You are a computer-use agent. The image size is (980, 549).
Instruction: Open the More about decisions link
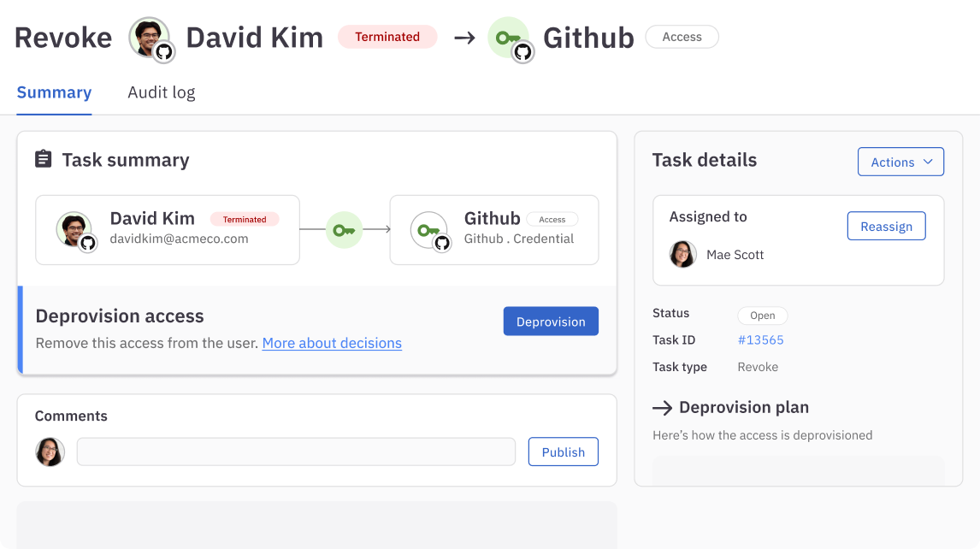click(x=332, y=343)
